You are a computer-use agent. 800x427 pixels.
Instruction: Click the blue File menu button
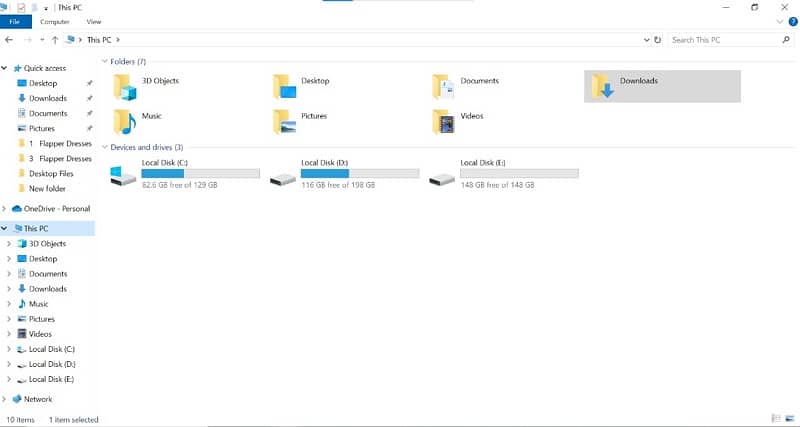pyautogui.click(x=14, y=21)
